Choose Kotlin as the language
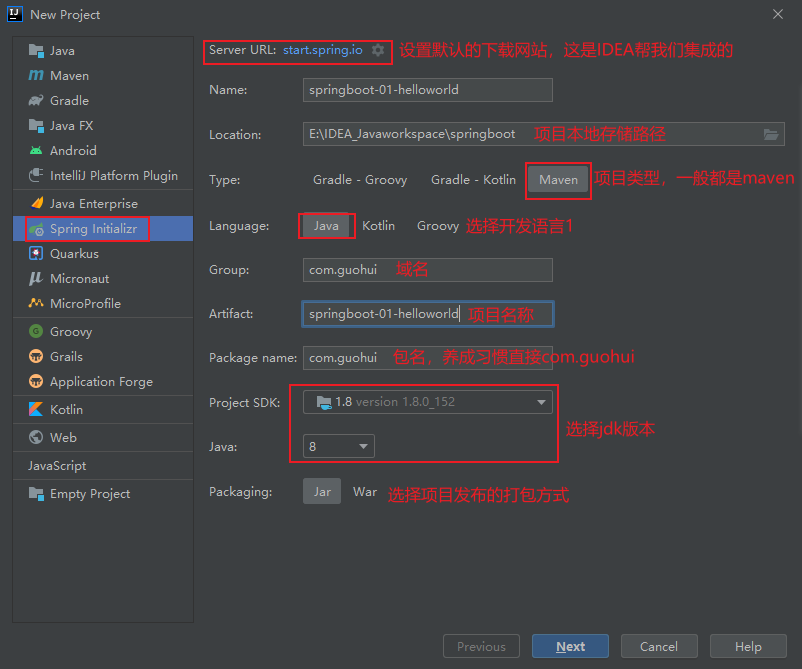This screenshot has width=802, height=669. pos(378,226)
